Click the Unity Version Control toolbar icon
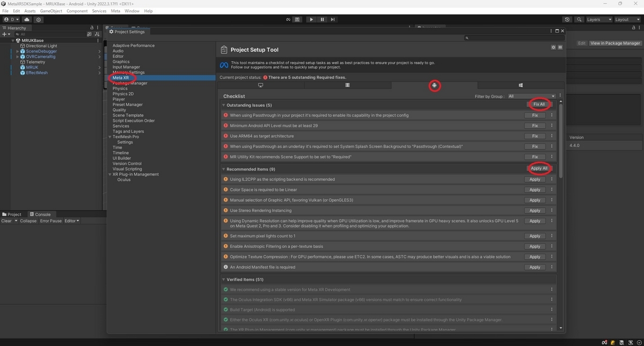 click(x=39, y=19)
